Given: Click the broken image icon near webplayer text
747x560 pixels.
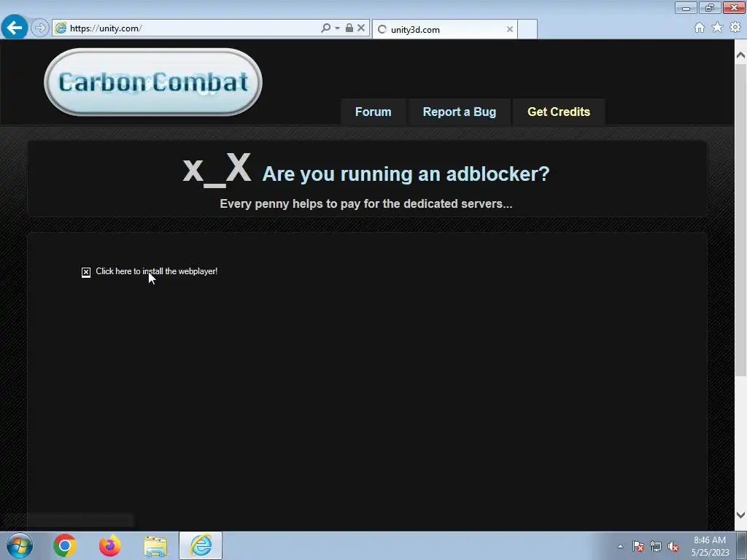Looking at the screenshot, I should click(86, 273).
